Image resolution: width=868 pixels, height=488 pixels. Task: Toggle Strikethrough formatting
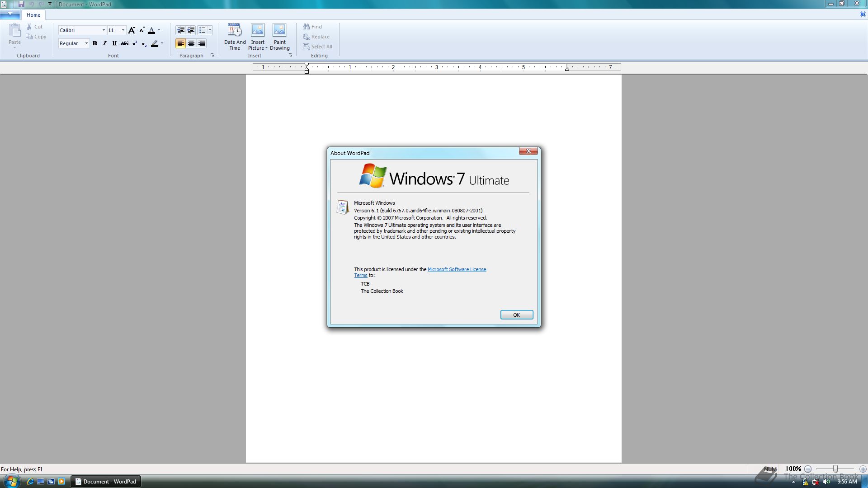tap(124, 43)
